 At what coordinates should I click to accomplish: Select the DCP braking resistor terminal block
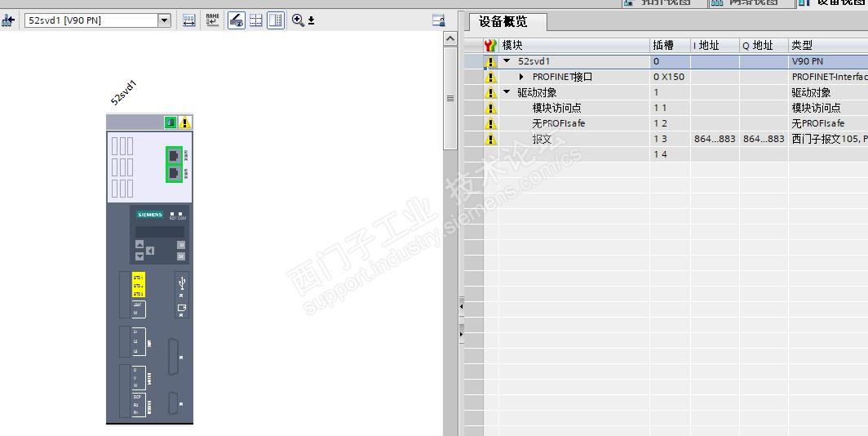[x=139, y=404]
